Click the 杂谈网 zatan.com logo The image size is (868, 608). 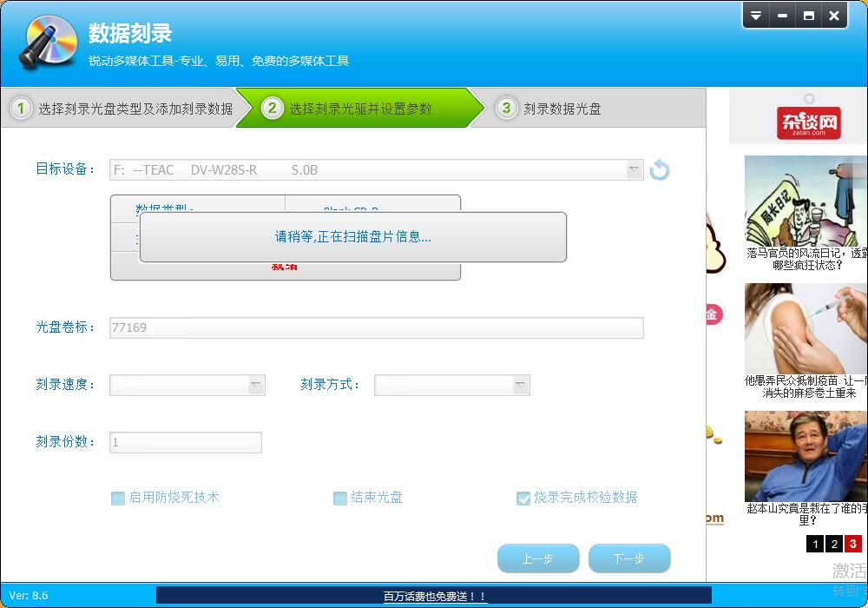808,124
